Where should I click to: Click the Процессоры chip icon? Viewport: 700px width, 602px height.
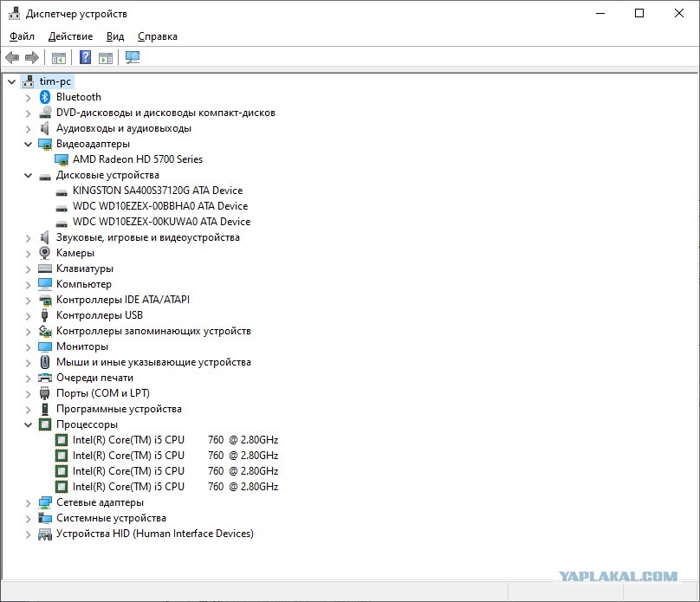point(45,424)
